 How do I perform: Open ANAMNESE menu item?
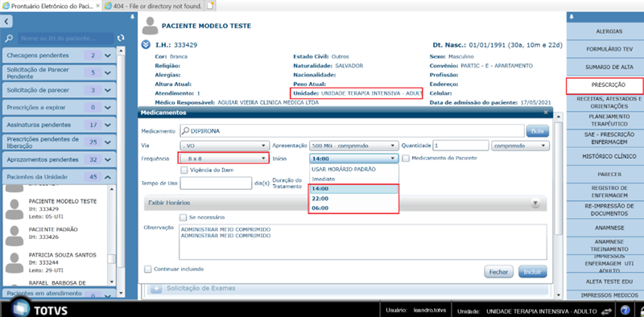[609, 228]
